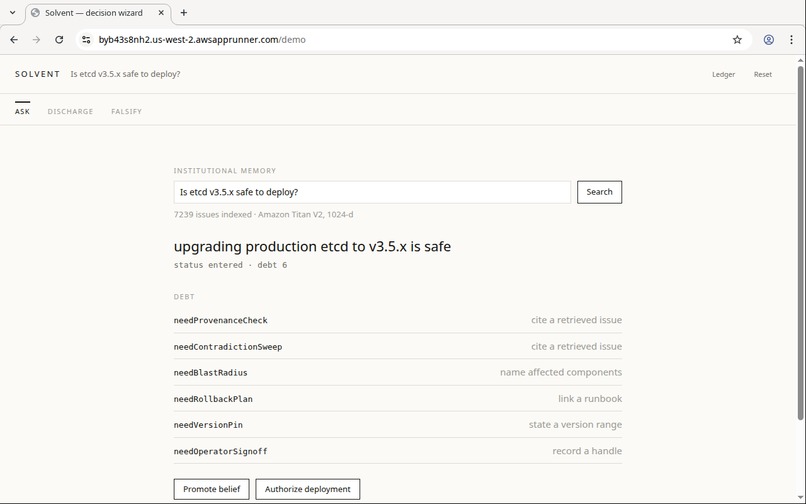Open a new tab with the plus icon
Image resolution: width=806 pixels, height=504 pixels.
tap(184, 13)
